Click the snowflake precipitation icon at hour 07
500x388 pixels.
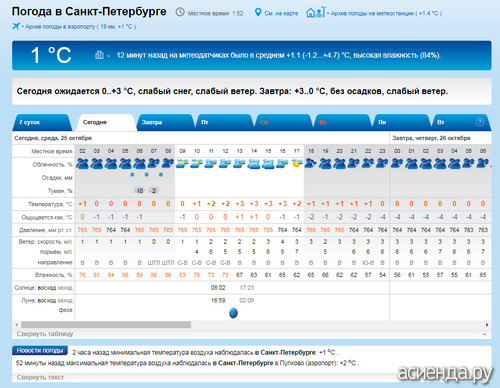(147, 175)
